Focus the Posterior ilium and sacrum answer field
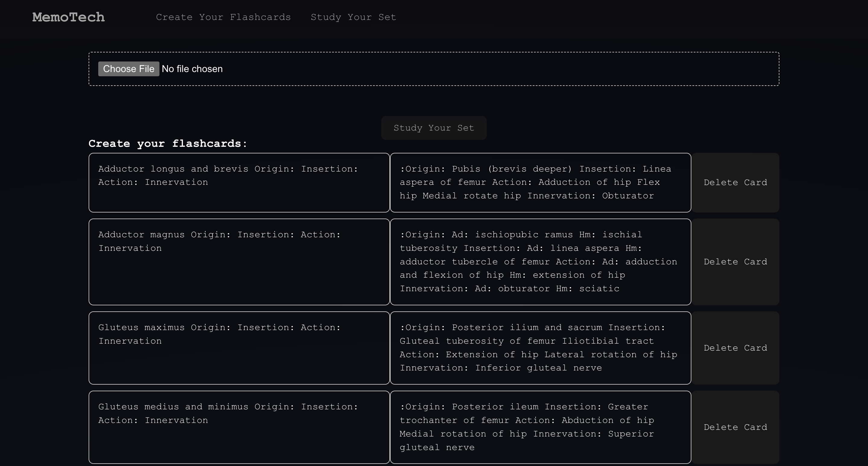The image size is (868, 466). click(540, 348)
